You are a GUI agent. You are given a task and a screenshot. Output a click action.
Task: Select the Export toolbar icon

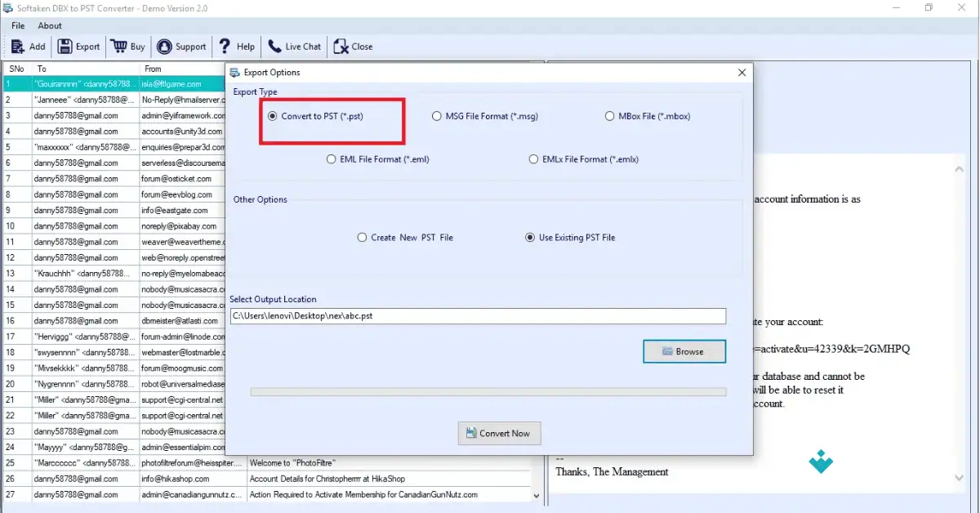tap(66, 47)
